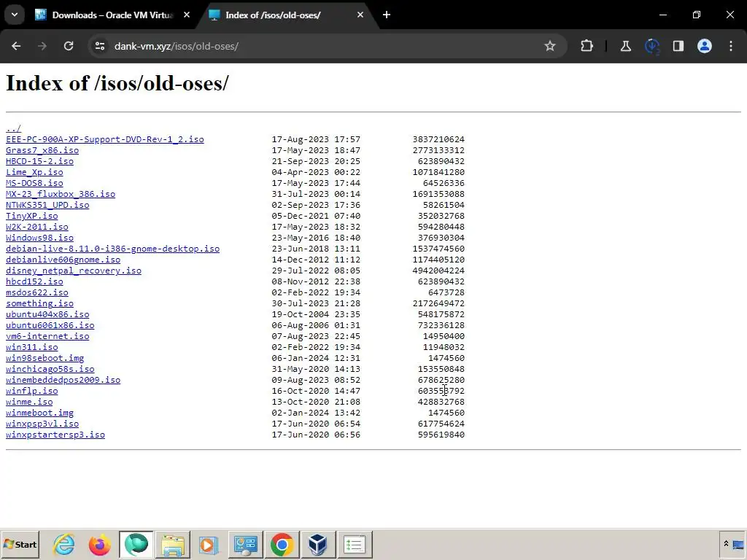Download Windows98.iso
The height and width of the screenshot is (560, 747).
click(x=39, y=238)
